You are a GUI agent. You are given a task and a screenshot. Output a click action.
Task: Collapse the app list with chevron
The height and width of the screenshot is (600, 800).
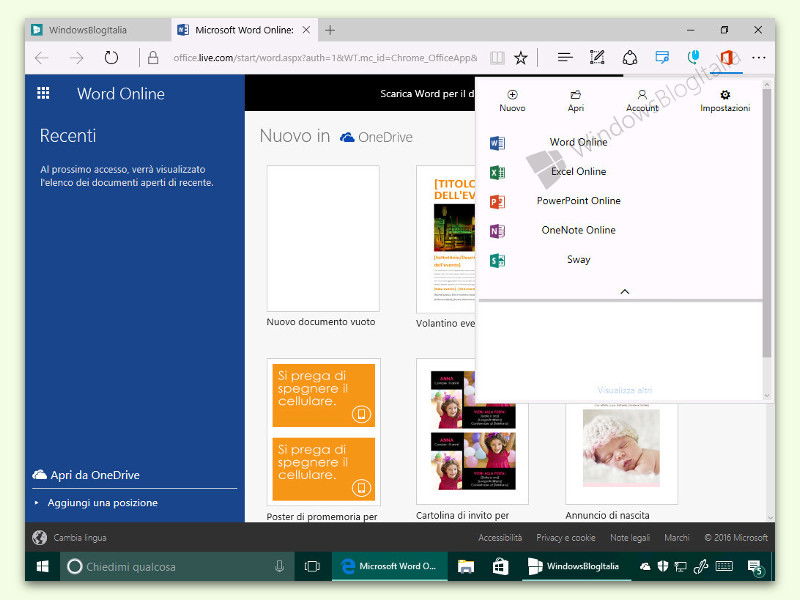(x=624, y=291)
